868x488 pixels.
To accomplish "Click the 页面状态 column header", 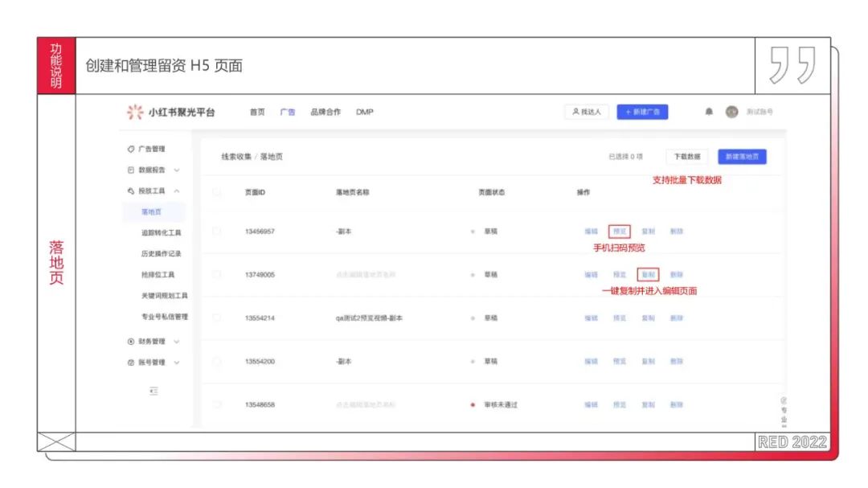I will 492,192.
